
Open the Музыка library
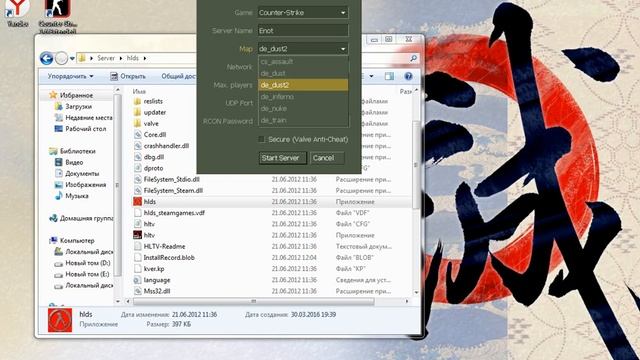(x=77, y=196)
